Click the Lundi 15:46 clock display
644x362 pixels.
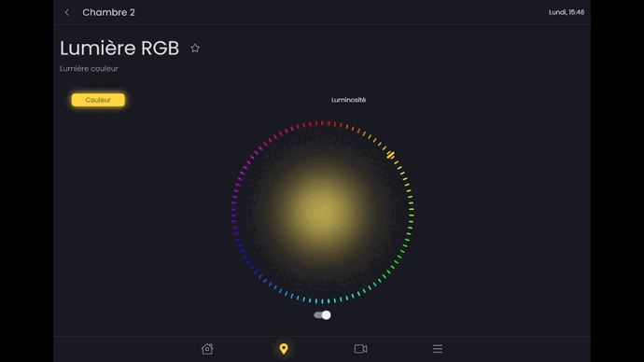tap(567, 12)
